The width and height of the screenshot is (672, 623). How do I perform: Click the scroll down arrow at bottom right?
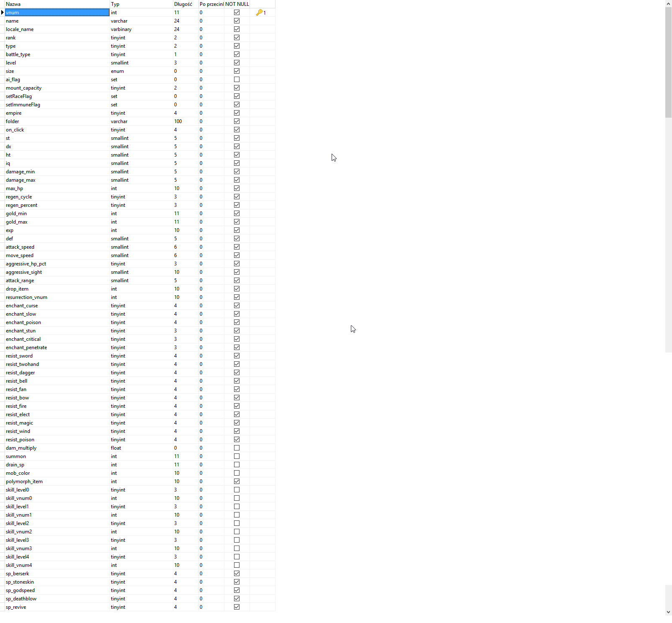[668, 612]
